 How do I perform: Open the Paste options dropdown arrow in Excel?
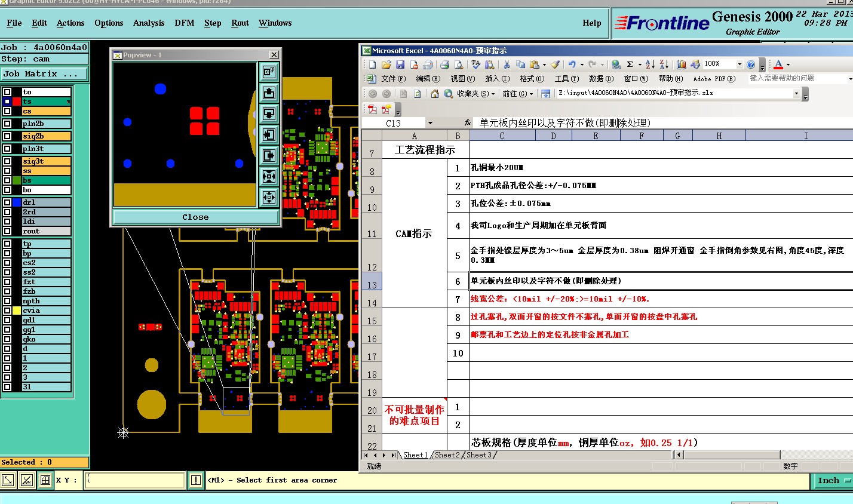544,64
